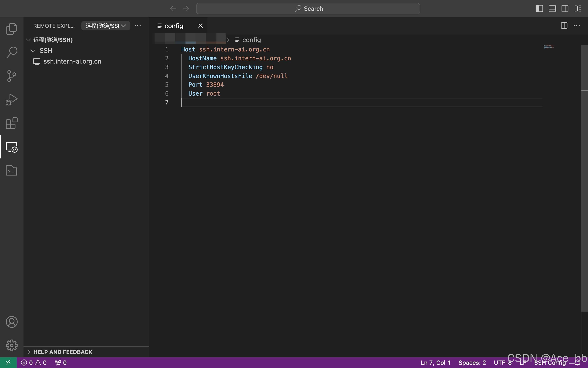Click line number 5 in gutter
This screenshot has height=368, width=588.
pyautogui.click(x=167, y=85)
